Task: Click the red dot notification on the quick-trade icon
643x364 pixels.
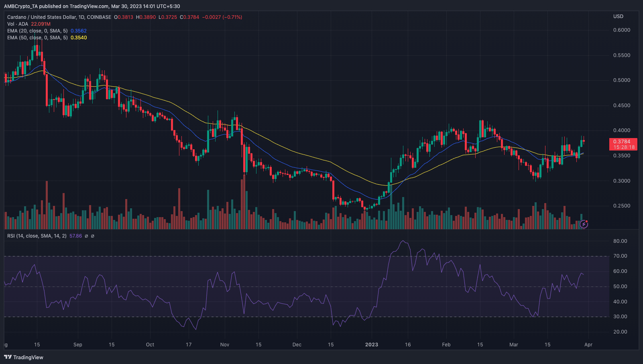Action: [x=586, y=222]
